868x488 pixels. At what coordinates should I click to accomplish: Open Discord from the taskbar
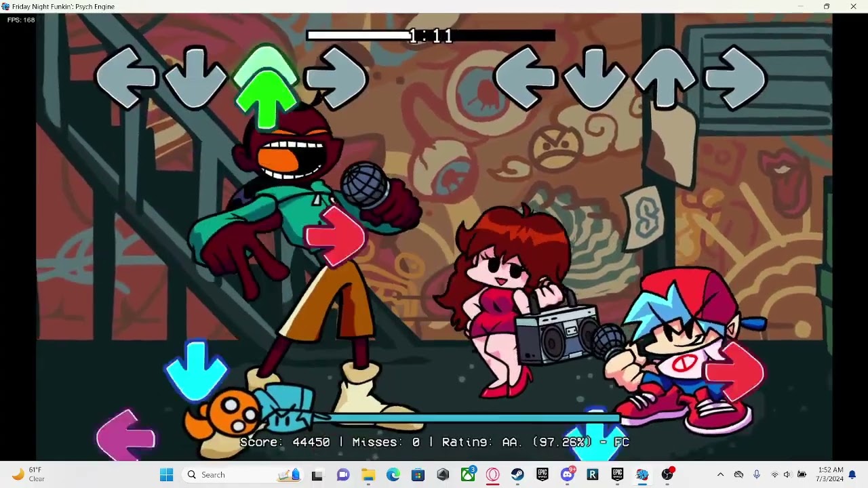[x=568, y=474]
